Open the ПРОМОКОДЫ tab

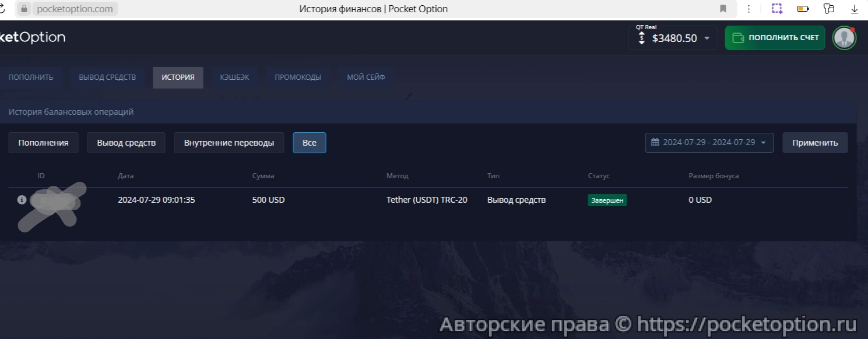click(x=298, y=76)
